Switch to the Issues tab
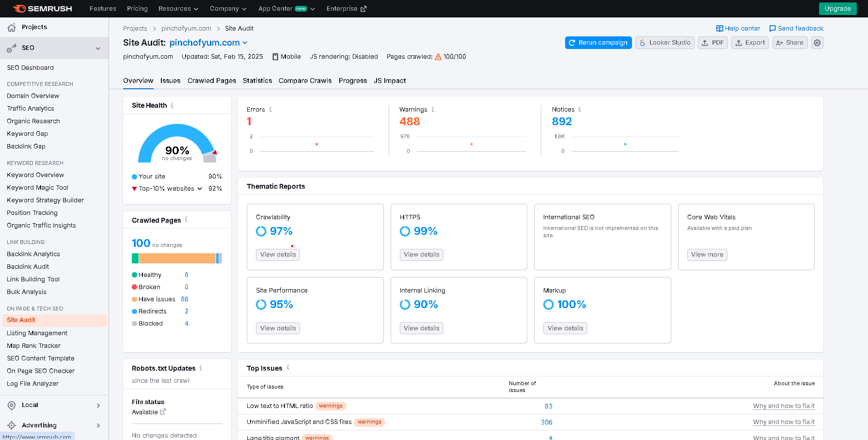The width and height of the screenshot is (868, 440). click(170, 81)
